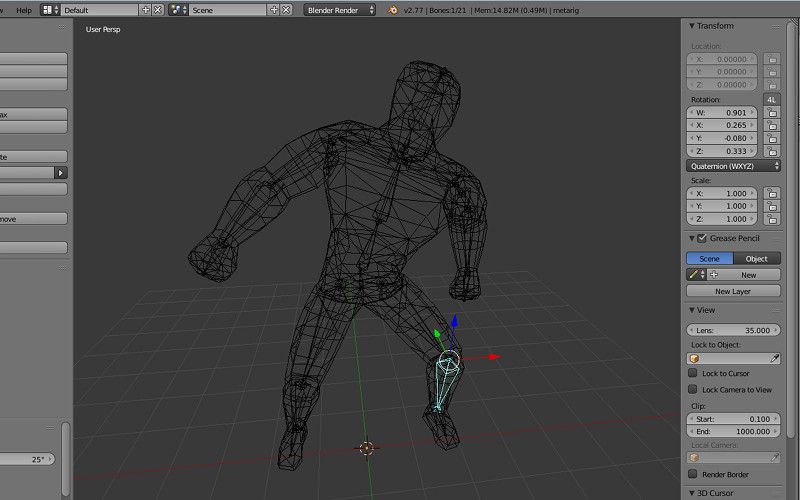The image size is (800, 500).
Task: Lock the Scale X value
Action: tap(772, 193)
